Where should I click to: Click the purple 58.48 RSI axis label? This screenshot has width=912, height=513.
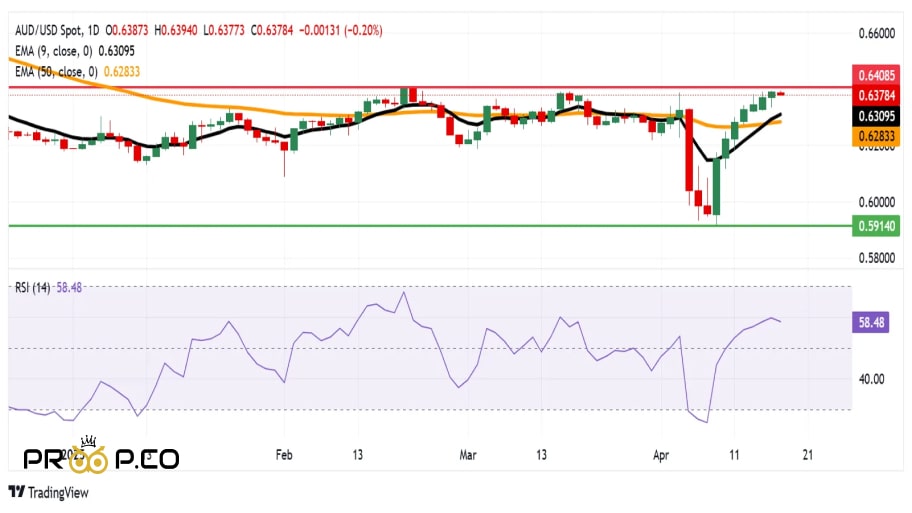[871, 322]
